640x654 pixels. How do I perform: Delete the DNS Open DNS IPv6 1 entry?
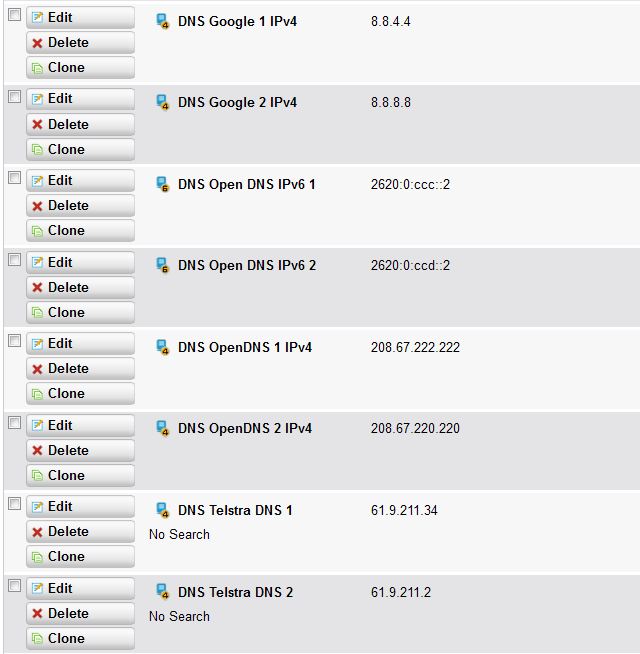click(81, 206)
